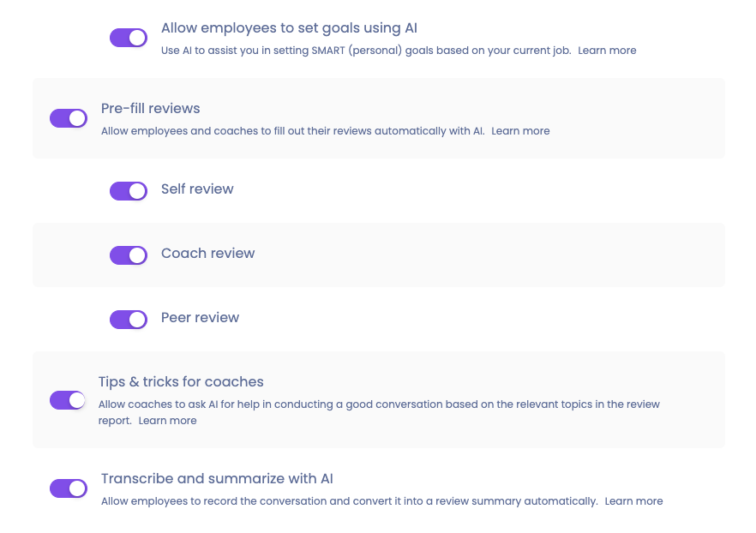Image resolution: width=756 pixels, height=533 pixels.
Task: Click 'Allow employees to set goals using AI' heading
Action: click(x=290, y=28)
